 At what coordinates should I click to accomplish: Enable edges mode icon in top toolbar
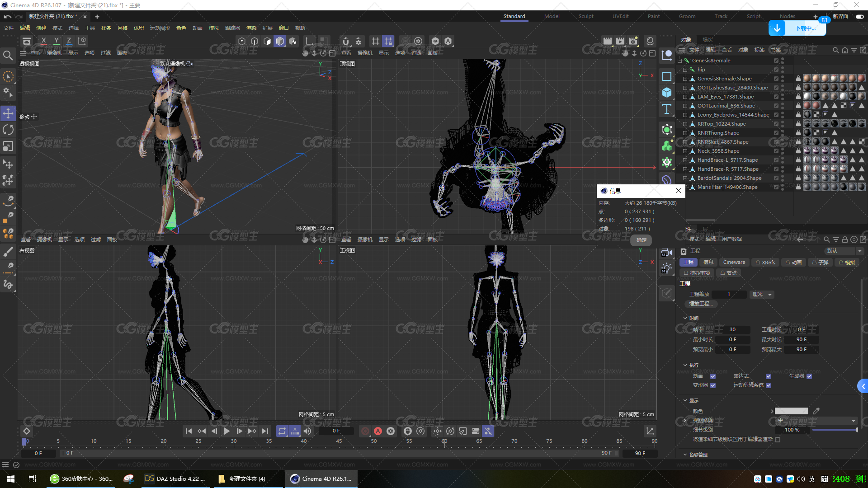pyautogui.click(x=255, y=41)
